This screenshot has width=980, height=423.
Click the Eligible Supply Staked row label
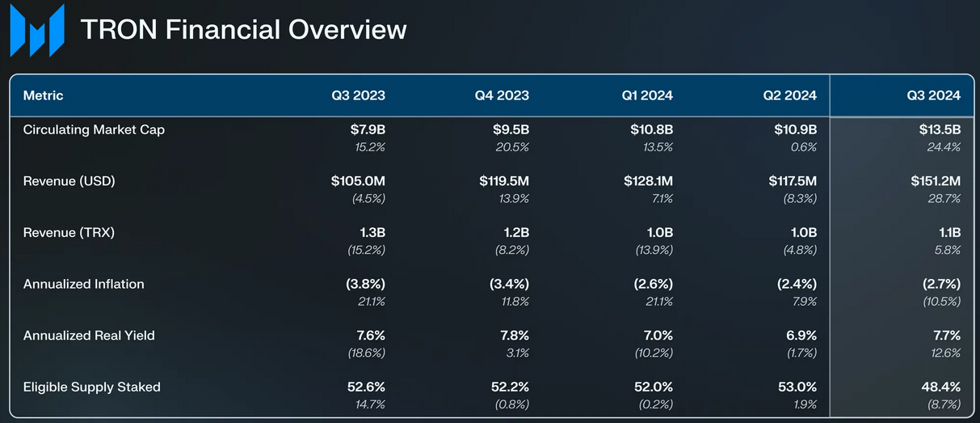(x=91, y=387)
